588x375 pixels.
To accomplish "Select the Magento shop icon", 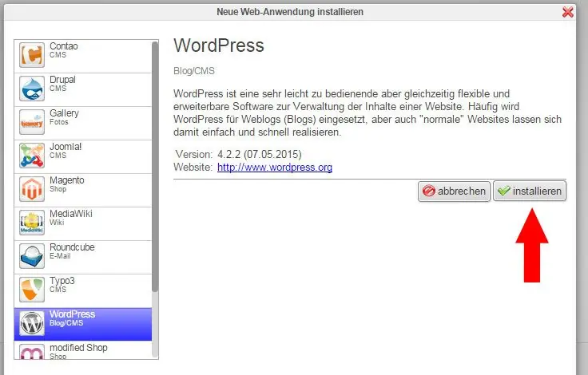I will pyautogui.click(x=32, y=189).
